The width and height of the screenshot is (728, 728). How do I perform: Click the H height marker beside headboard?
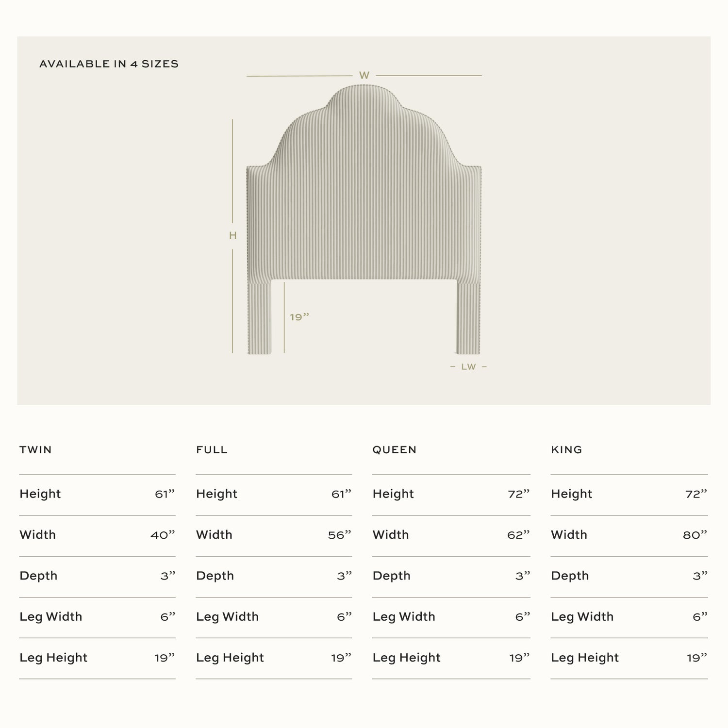(x=233, y=236)
